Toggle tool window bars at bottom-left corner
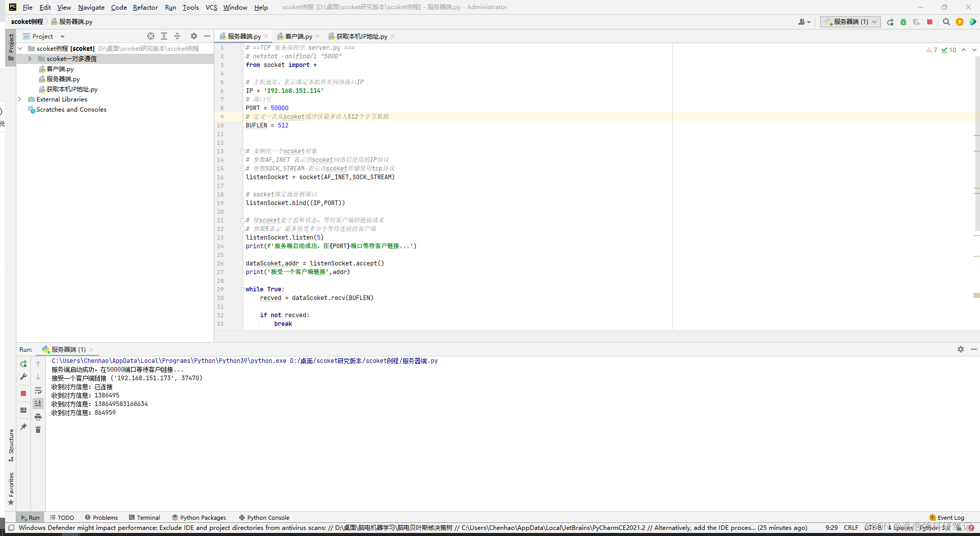The width and height of the screenshot is (980, 536). [x=11, y=528]
